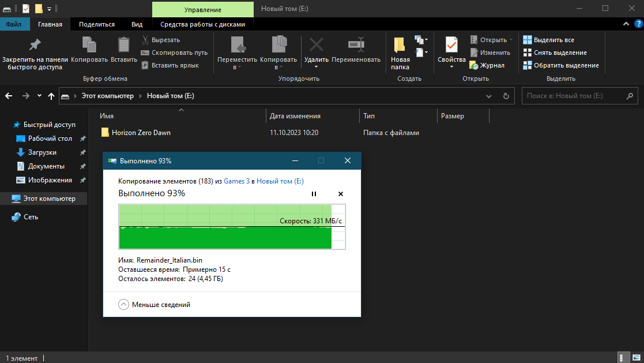
Task: Open the new item dropdown icon
Action: (421, 40)
